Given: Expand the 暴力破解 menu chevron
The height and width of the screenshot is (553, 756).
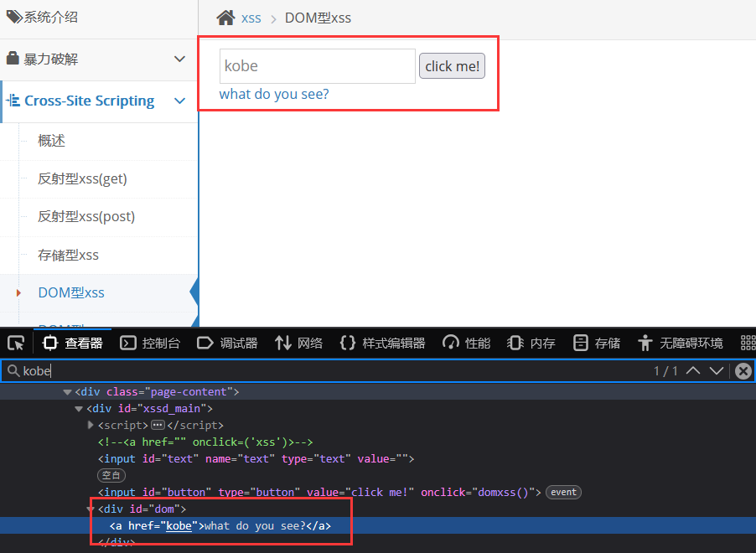Looking at the screenshot, I should (180, 59).
